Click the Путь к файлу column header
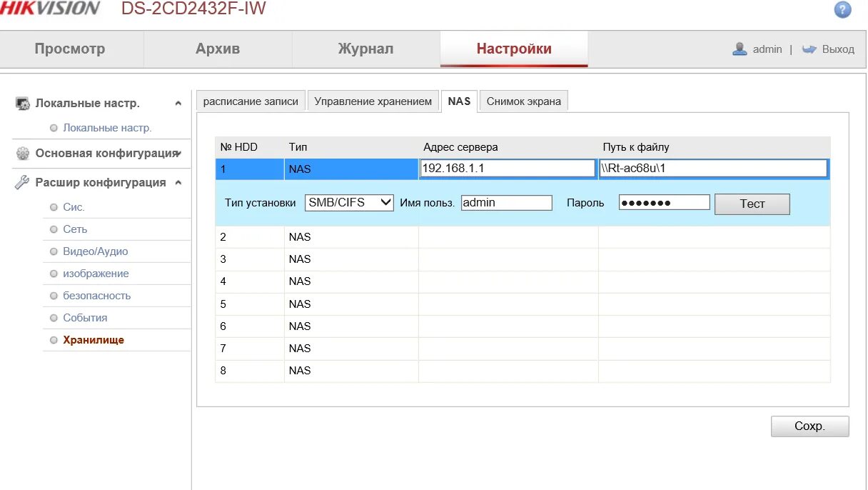Image resolution: width=868 pixels, height=490 pixels. [636, 147]
